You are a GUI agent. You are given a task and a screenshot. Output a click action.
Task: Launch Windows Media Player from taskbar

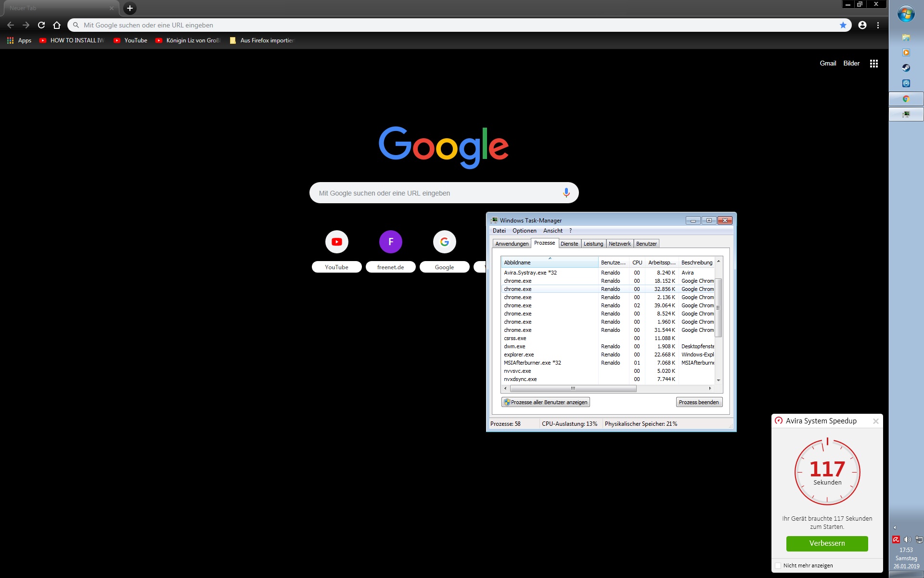(x=906, y=53)
